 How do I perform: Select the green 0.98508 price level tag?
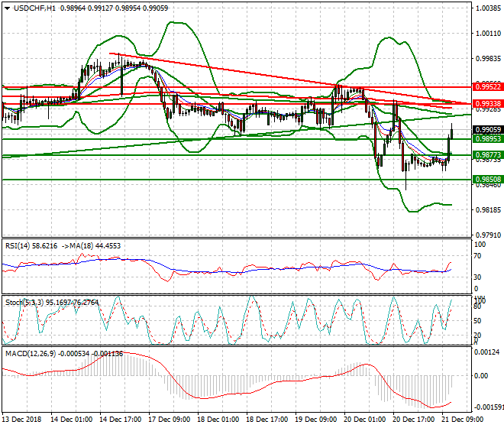pos(487,180)
